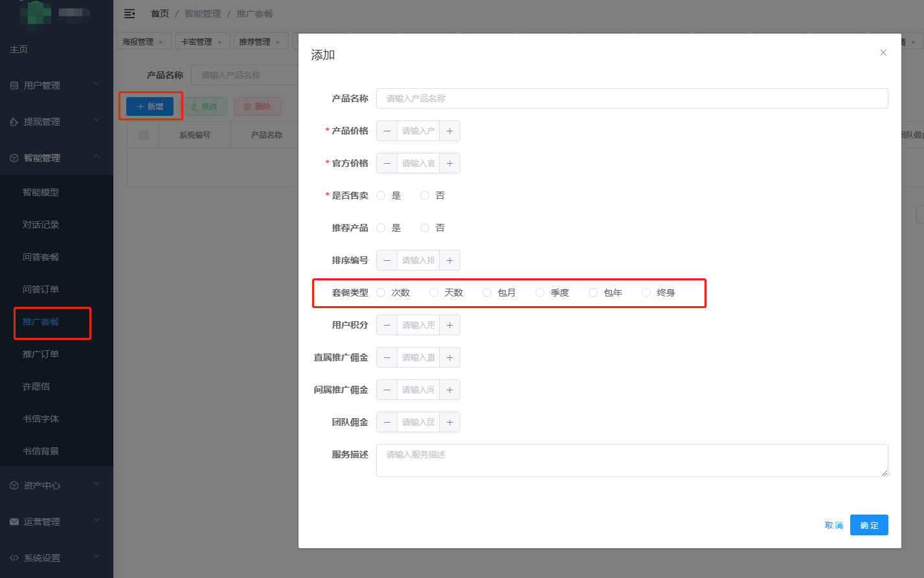Click plus icon for 直属推广佣金
The width and height of the screenshot is (924, 578).
pos(449,357)
